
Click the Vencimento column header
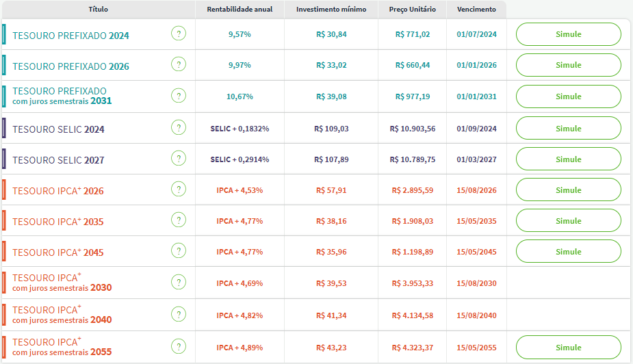[476, 10]
